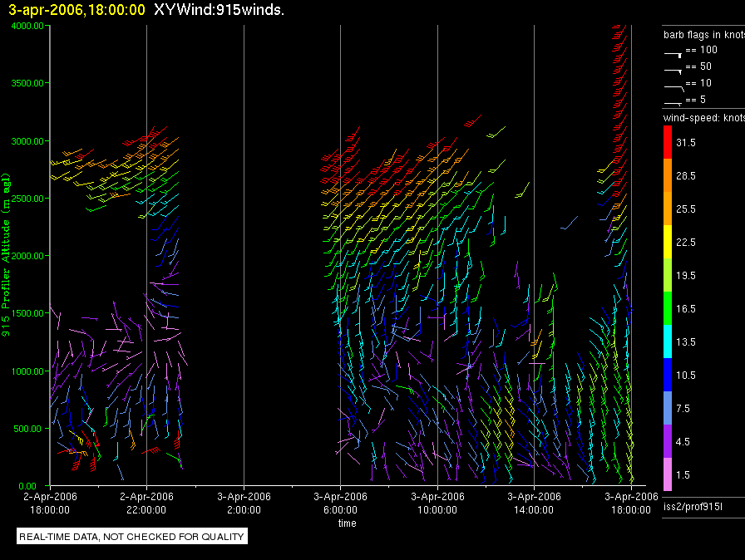The image size is (745, 560).
Task: Click the iss2/prof915l label
Action: coord(693,507)
